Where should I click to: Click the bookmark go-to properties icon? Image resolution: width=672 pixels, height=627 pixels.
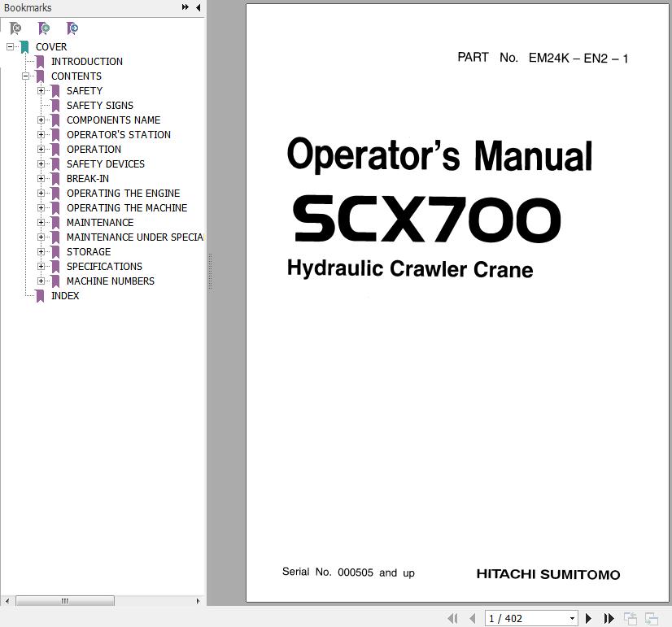(x=72, y=28)
